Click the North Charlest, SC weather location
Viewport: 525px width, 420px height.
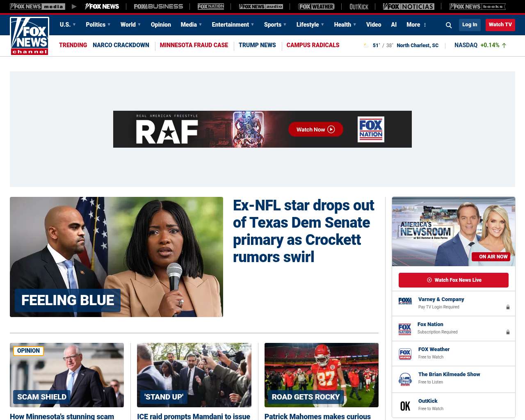point(418,46)
